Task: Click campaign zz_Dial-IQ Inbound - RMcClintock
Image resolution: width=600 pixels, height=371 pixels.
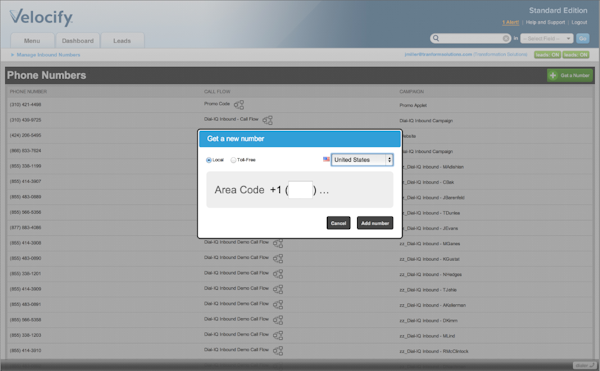Action: click(x=434, y=351)
